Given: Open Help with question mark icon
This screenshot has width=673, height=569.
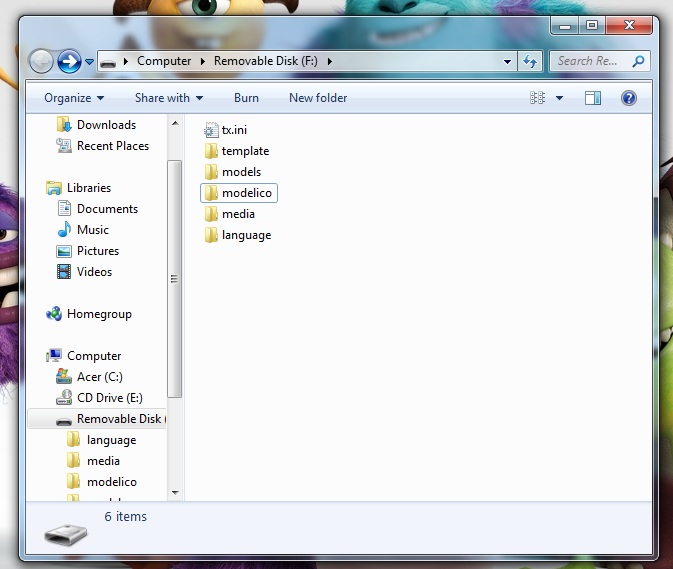Looking at the screenshot, I should coord(629,98).
